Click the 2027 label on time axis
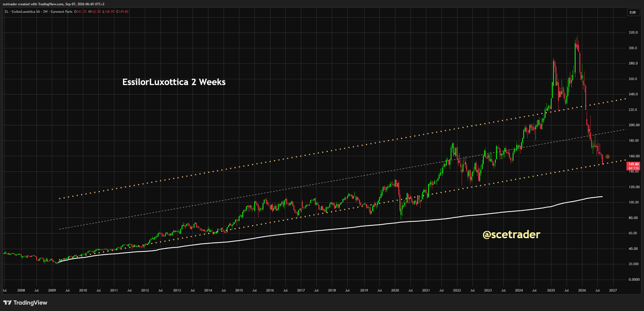The height and width of the screenshot is (311, 644). click(613, 290)
